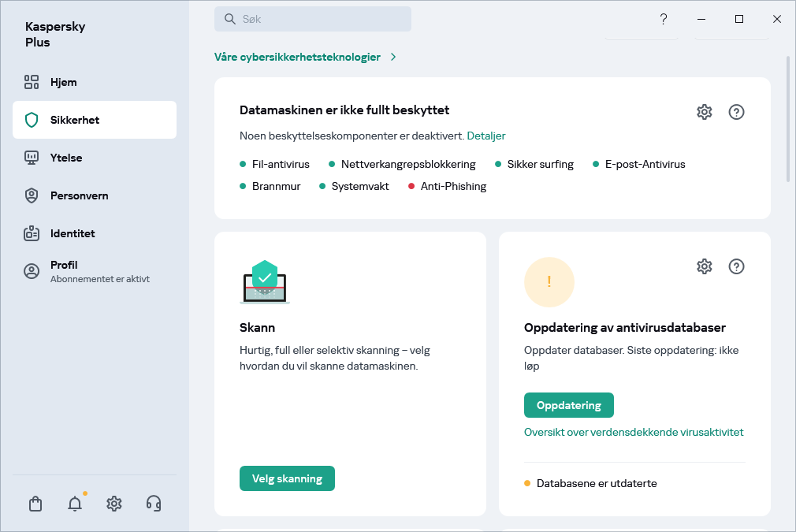Click inside the Søk search field
Image resolution: width=796 pixels, height=532 pixels.
tap(313, 18)
